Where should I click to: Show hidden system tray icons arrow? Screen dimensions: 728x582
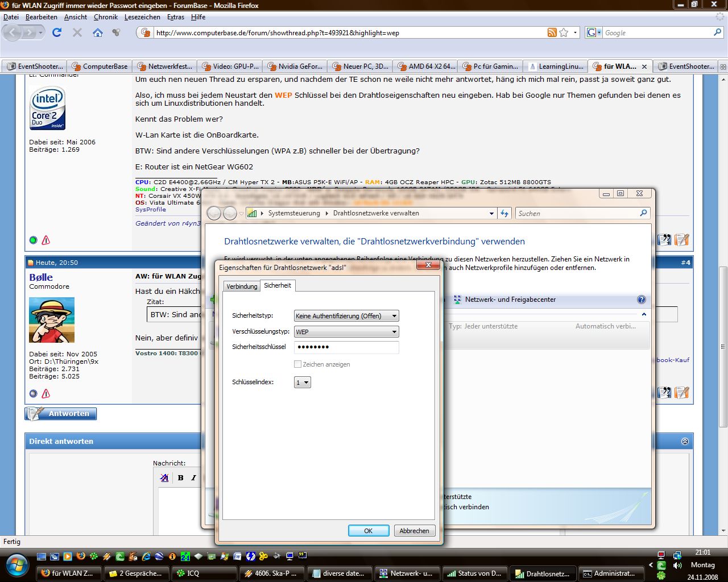651,566
